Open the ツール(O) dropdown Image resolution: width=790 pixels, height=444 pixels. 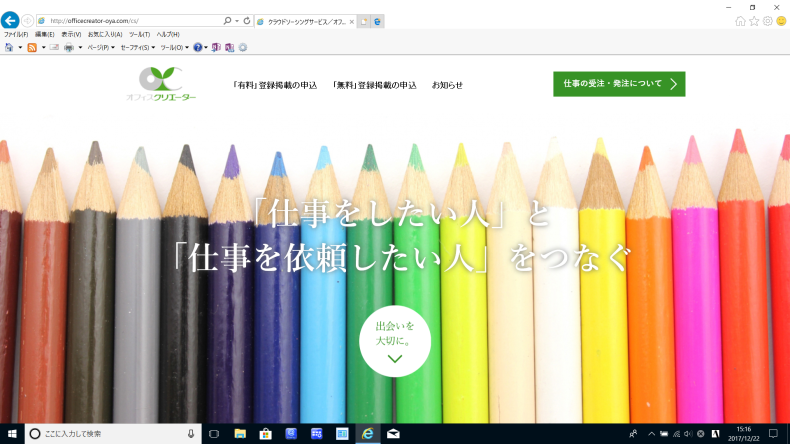pyautogui.click(x=174, y=47)
